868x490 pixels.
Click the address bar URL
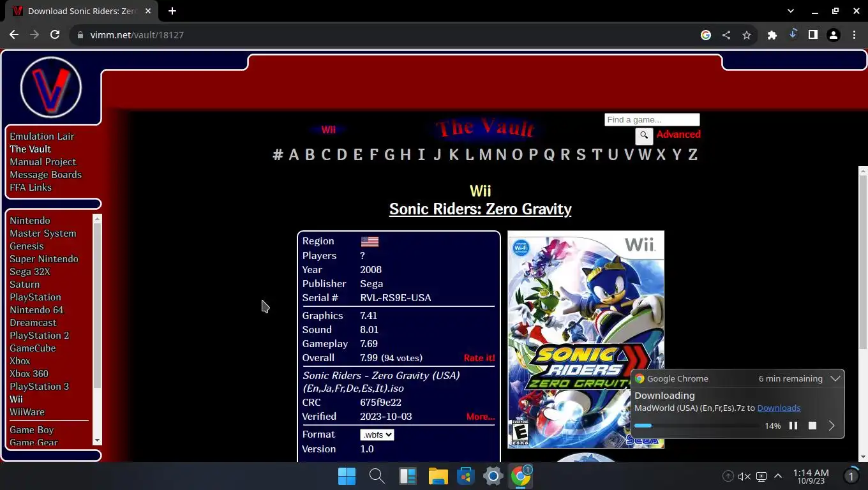[x=137, y=35]
